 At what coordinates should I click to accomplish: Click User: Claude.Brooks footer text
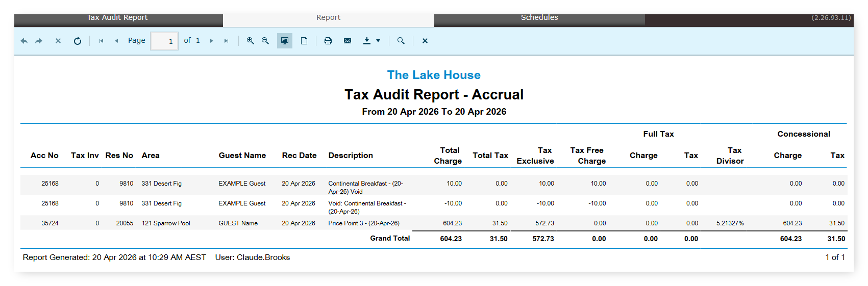253,257
